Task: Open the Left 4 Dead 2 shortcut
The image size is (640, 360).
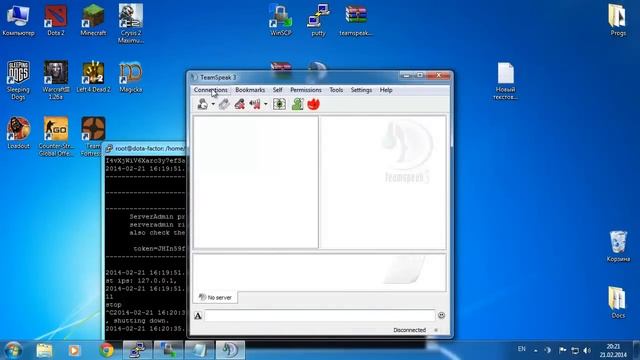Action: click(93, 77)
